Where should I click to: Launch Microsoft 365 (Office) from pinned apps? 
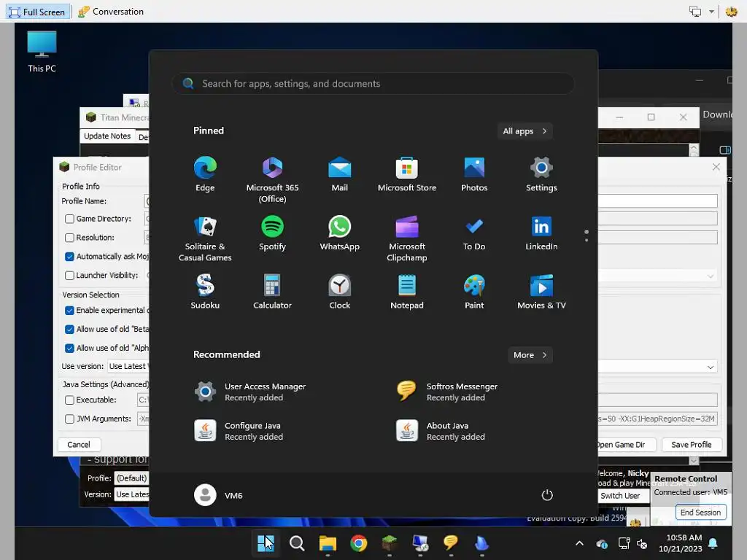click(272, 179)
